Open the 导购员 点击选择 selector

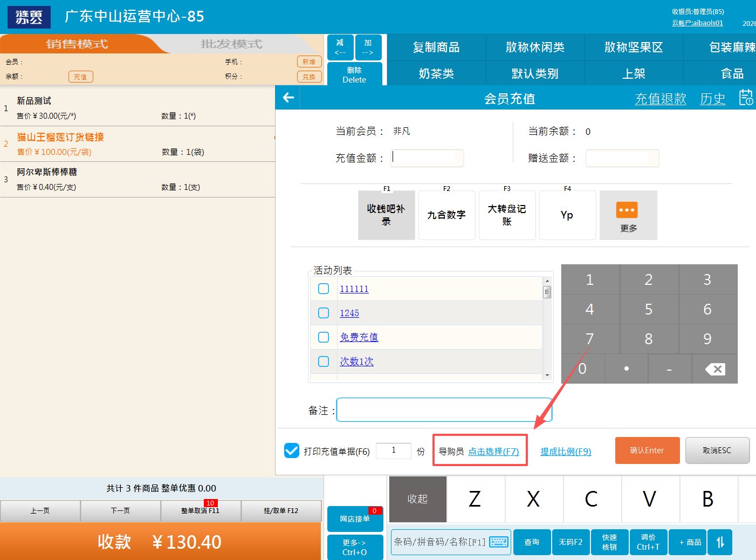click(x=493, y=452)
